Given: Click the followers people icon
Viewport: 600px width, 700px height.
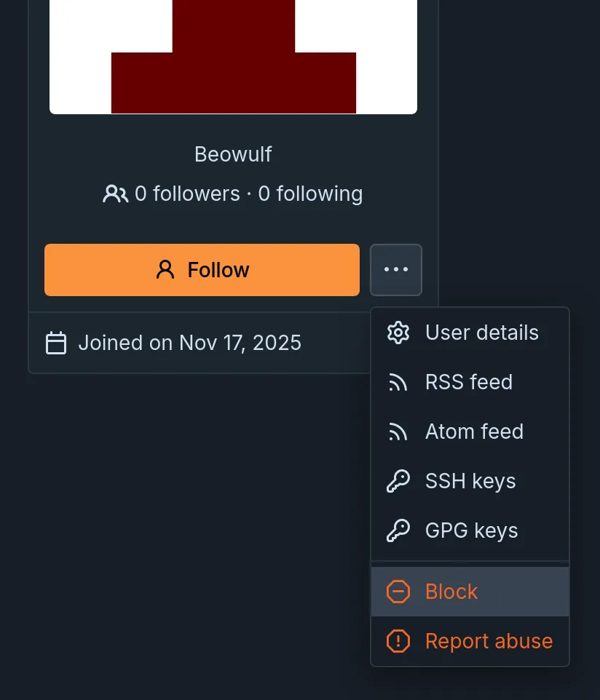Looking at the screenshot, I should pyautogui.click(x=114, y=194).
